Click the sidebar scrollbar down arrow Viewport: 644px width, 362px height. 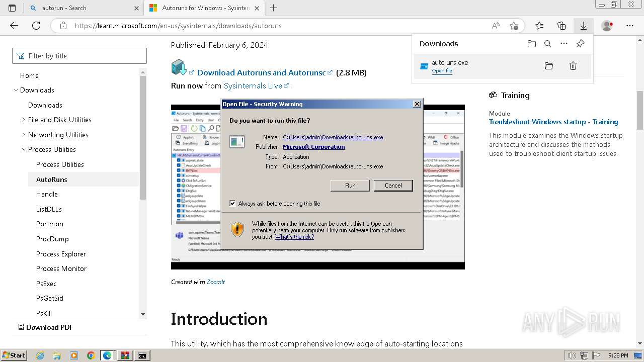click(x=143, y=314)
